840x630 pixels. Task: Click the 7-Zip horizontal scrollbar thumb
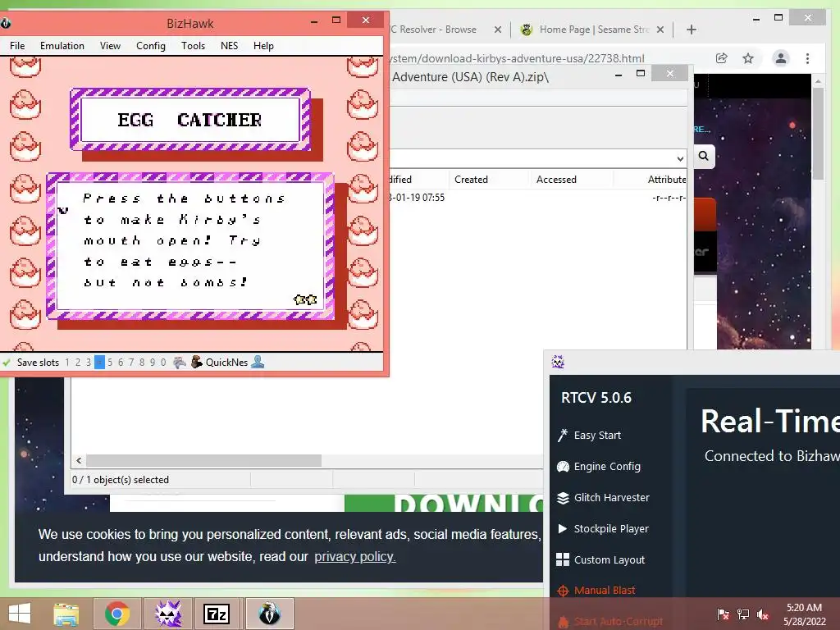point(203,461)
